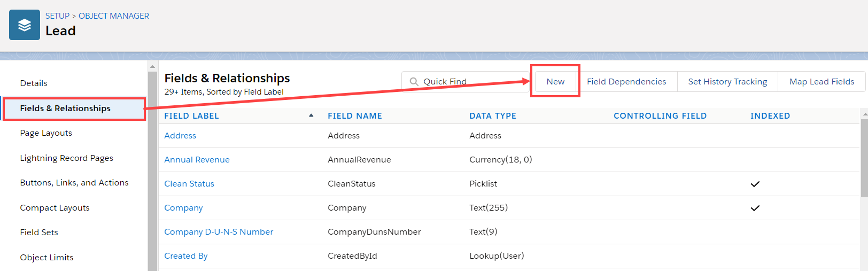Sort by INDEXED column header
Screen dimensions: 868x271
click(770, 116)
